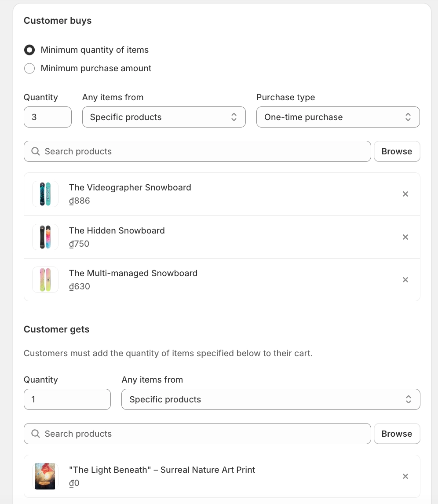Click the đ0 price on the art print
This screenshot has height=504, width=438.
click(74, 483)
